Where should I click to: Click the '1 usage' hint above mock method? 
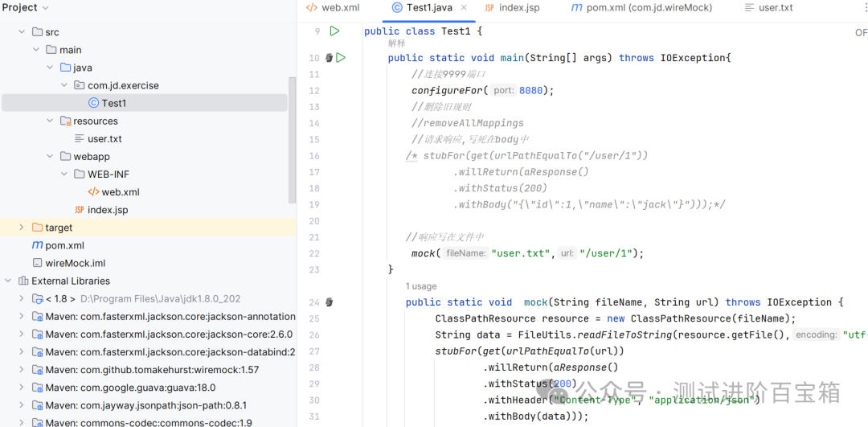(x=420, y=286)
